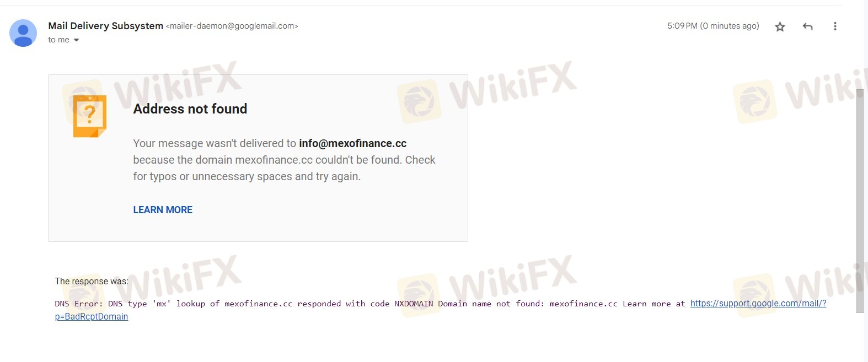Click the p=BadRcptDomain link text
868x362 pixels.
(x=92, y=317)
